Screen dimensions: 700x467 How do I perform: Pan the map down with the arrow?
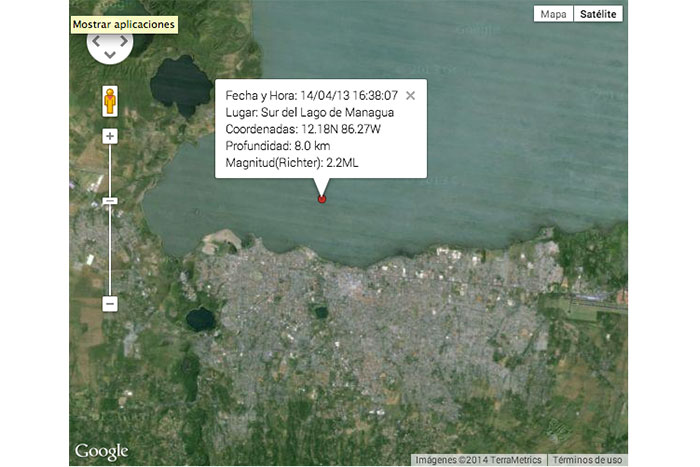click(110, 55)
